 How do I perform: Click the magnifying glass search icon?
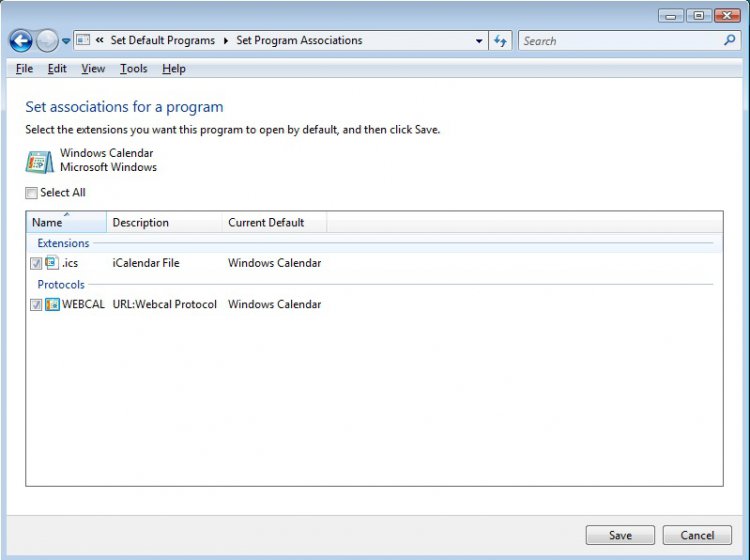[x=729, y=41]
